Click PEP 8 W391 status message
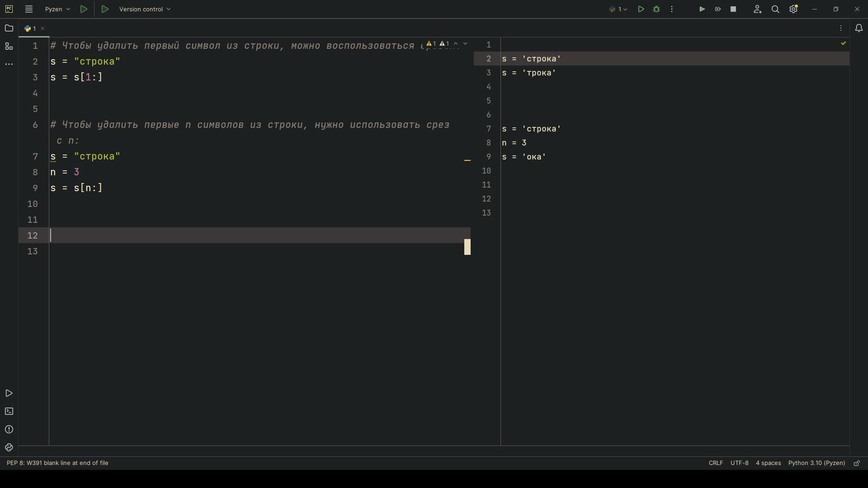 click(57, 463)
